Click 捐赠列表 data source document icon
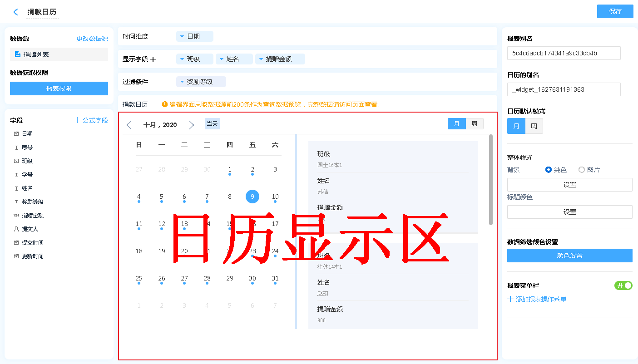Screen dimensions: 638x364 (x=18, y=54)
